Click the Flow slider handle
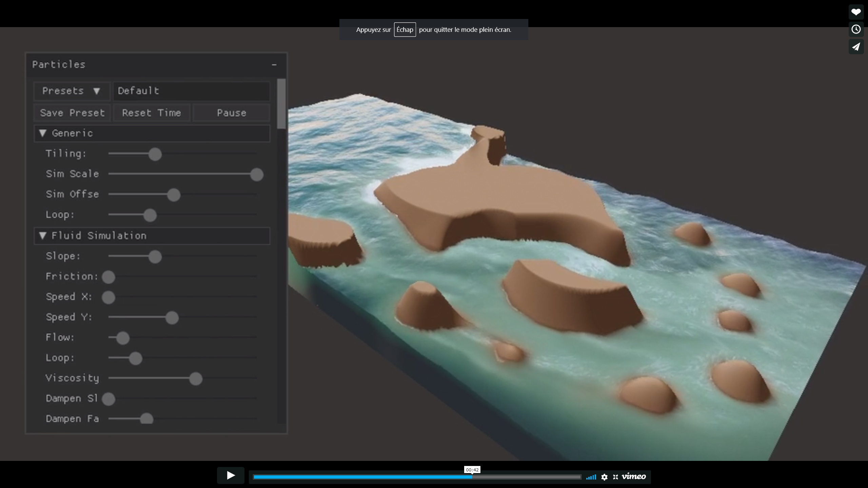The height and width of the screenshot is (488, 868). [x=123, y=338]
